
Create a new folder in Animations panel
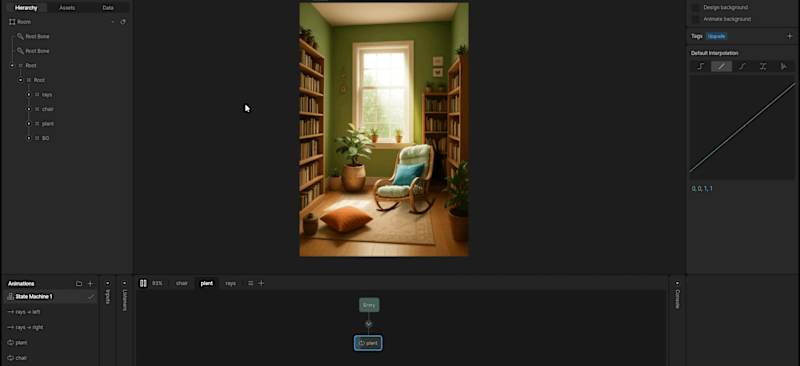pyautogui.click(x=79, y=284)
